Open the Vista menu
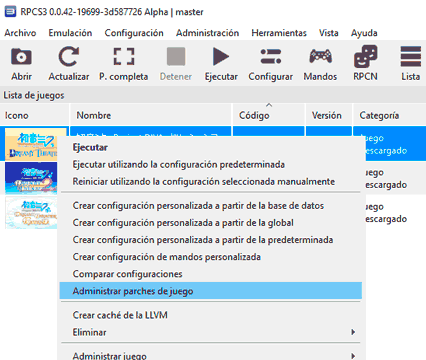 [x=329, y=33]
